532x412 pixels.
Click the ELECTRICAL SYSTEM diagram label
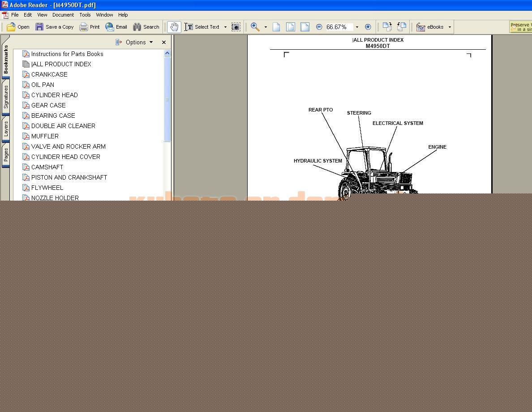398,123
